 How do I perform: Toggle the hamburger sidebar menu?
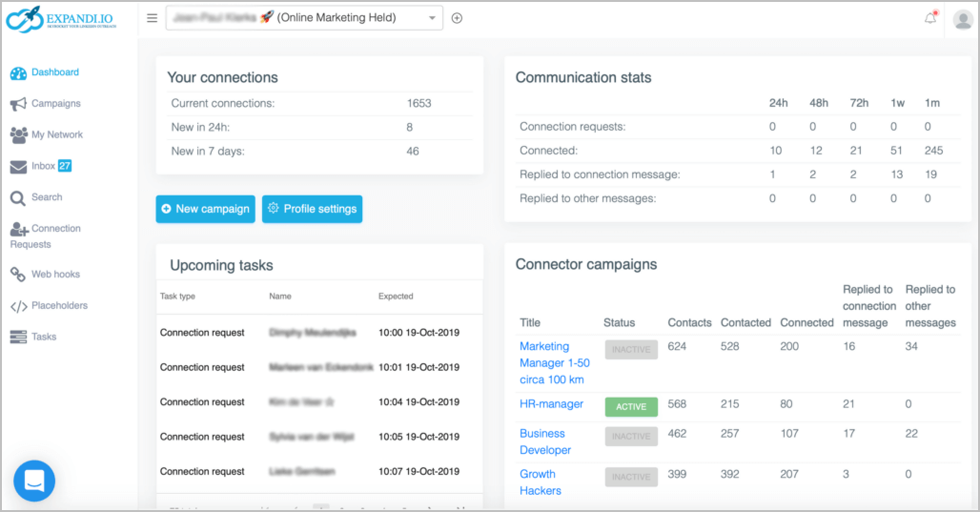[x=152, y=18]
